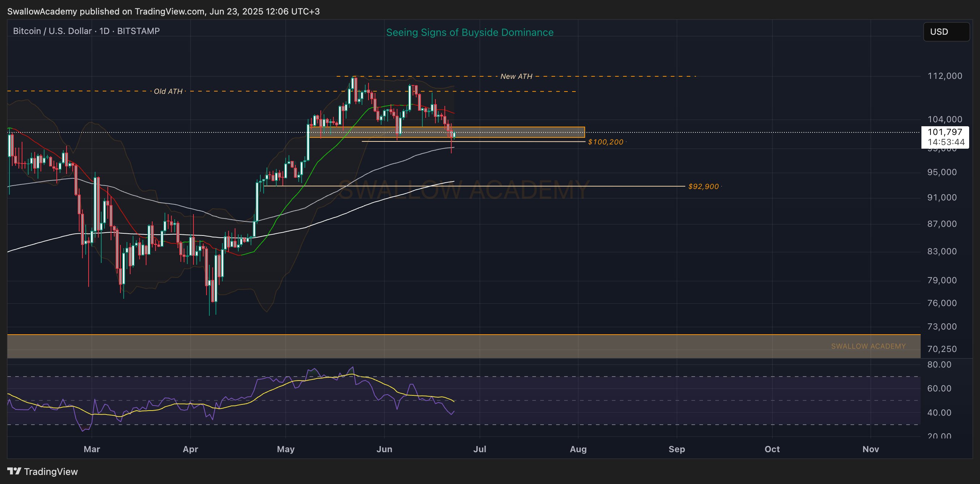This screenshot has height=484, width=980.
Task: Click the Mar label on time axis
Action: [x=92, y=449]
